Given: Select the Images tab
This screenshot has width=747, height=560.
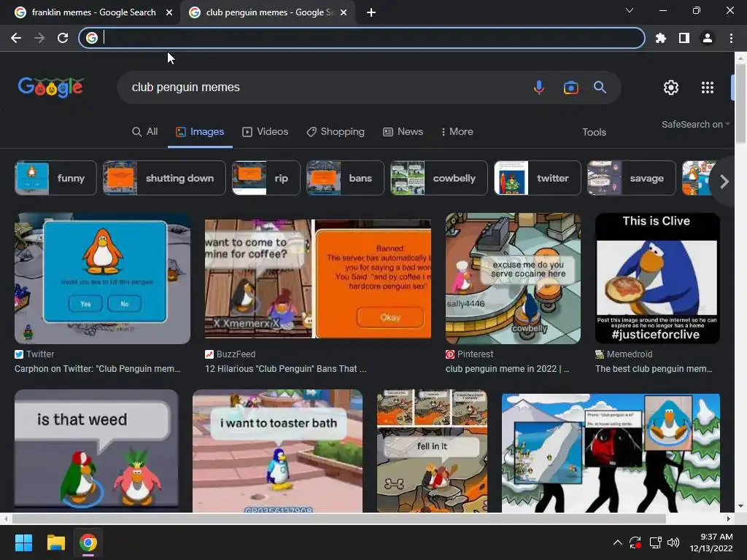Looking at the screenshot, I should coord(200,132).
